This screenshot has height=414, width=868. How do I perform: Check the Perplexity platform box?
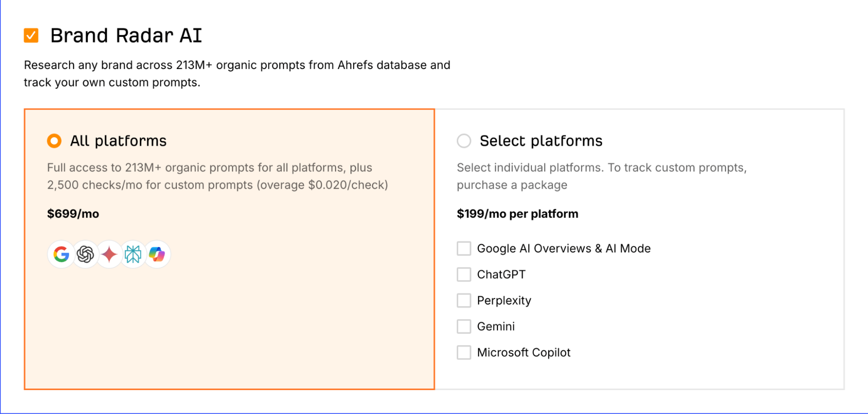[464, 301]
